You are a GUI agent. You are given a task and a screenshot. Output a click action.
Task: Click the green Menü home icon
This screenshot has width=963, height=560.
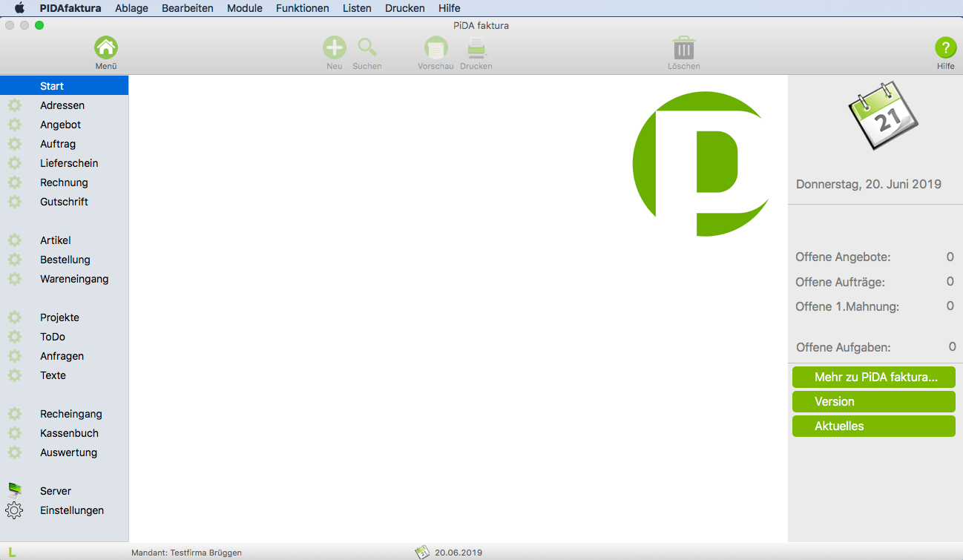(x=106, y=48)
